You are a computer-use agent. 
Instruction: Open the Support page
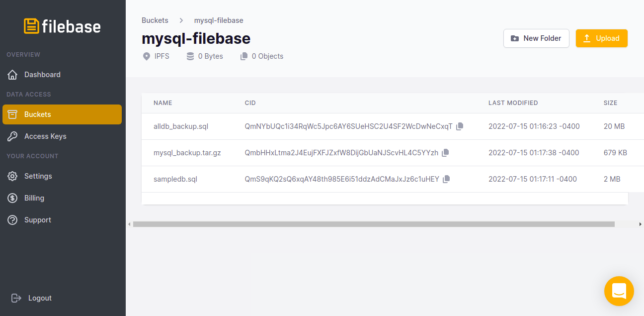62,220
